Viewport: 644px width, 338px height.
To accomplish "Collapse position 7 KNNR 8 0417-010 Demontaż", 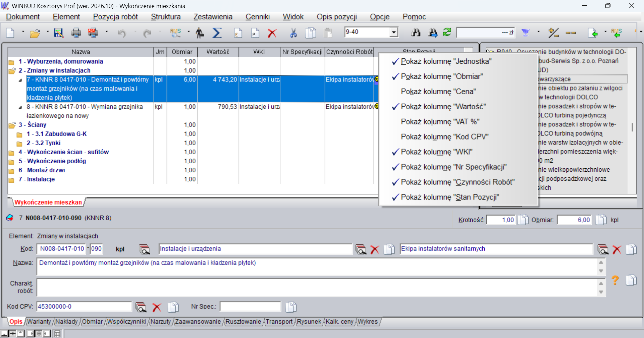I will [x=20, y=80].
